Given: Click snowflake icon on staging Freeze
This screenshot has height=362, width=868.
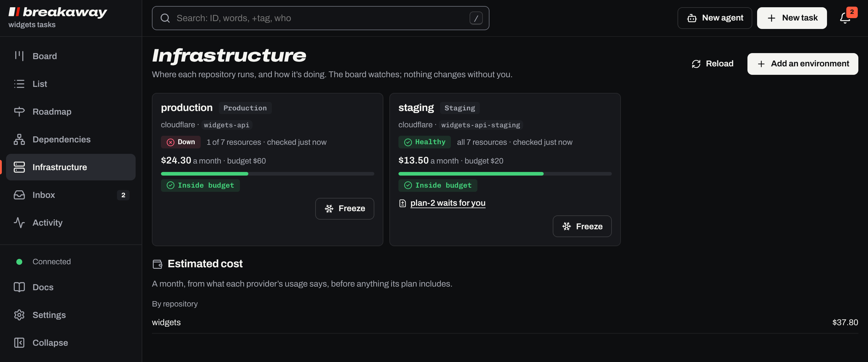Looking at the screenshot, I should point(566,226).
